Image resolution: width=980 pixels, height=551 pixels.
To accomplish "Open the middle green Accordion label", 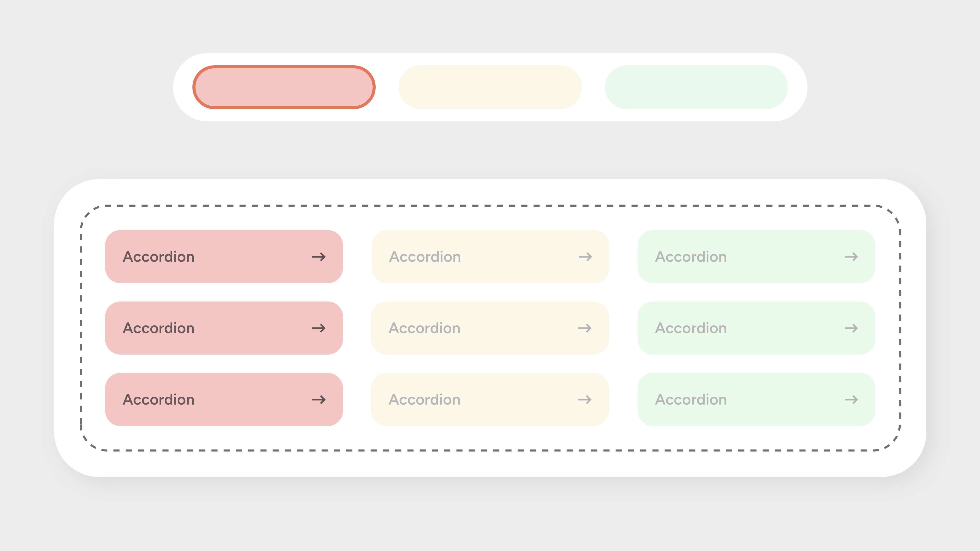I will pos(691,328).
